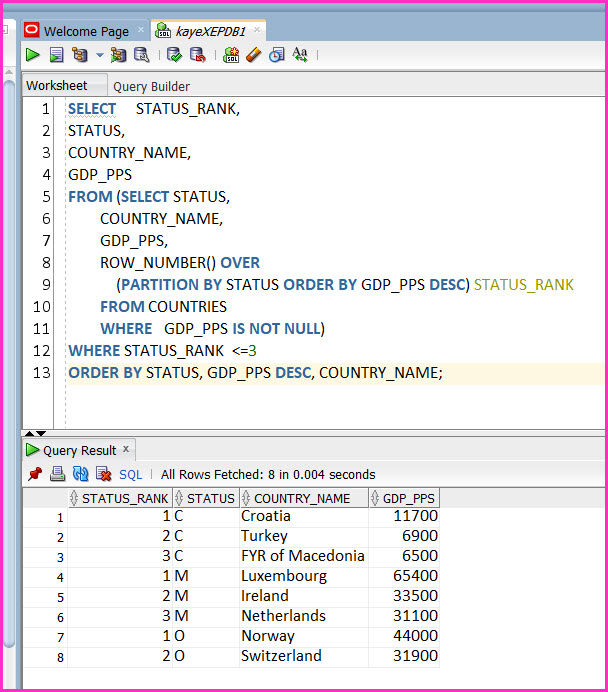The image size is (608, 692).
Task: Click the Run Script icon
Action: tap(56, 55)
